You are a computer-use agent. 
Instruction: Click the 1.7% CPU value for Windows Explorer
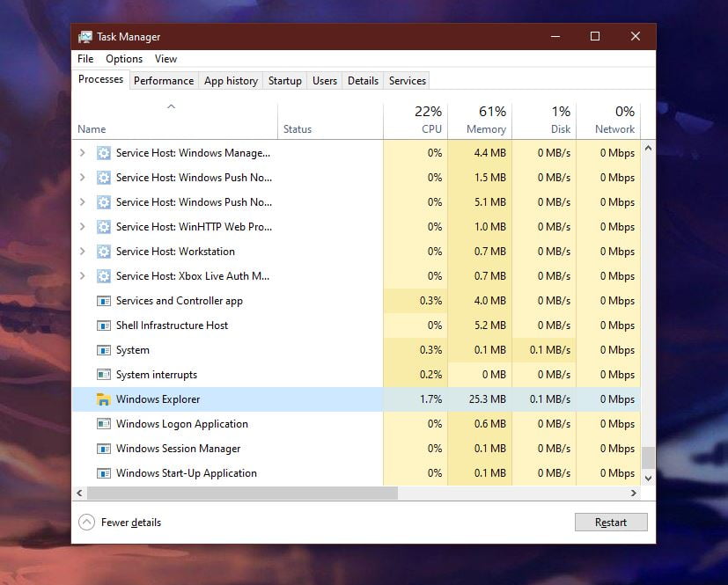[430, 399]
